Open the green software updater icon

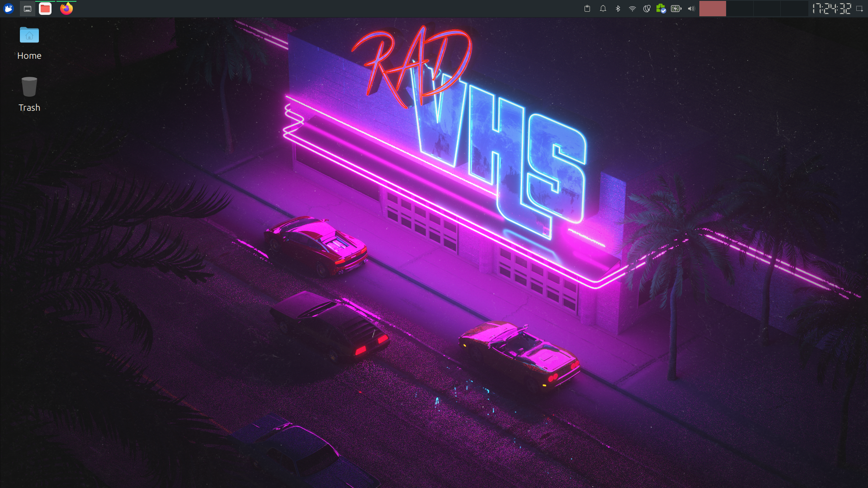tap(661, 9)
